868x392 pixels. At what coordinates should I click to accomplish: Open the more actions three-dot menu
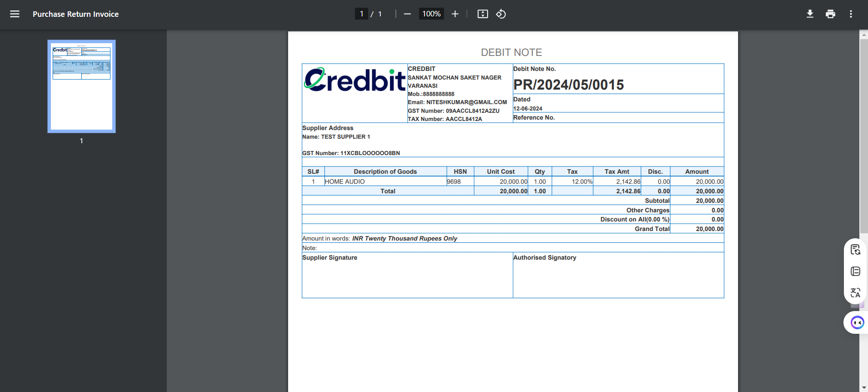click(851, 14)
